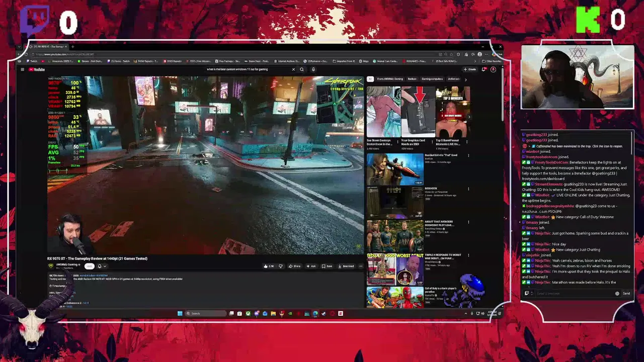Download the video
The height and width of the screenshot is (362, 644).
tap(346, 266)
